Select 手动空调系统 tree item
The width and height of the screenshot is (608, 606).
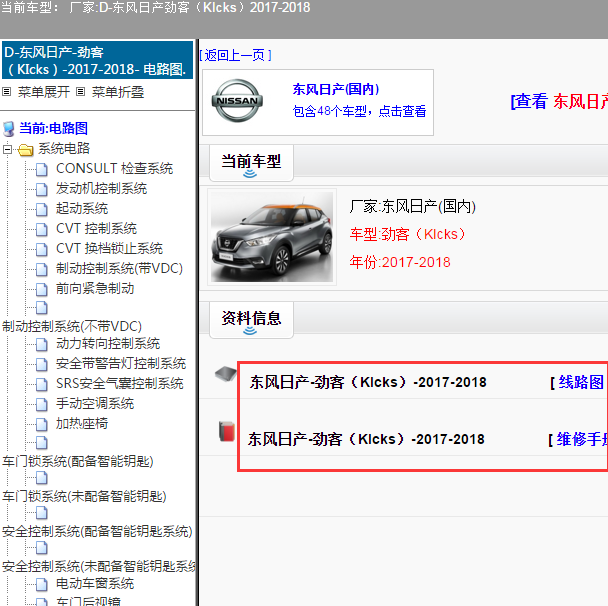coord(95,404)
